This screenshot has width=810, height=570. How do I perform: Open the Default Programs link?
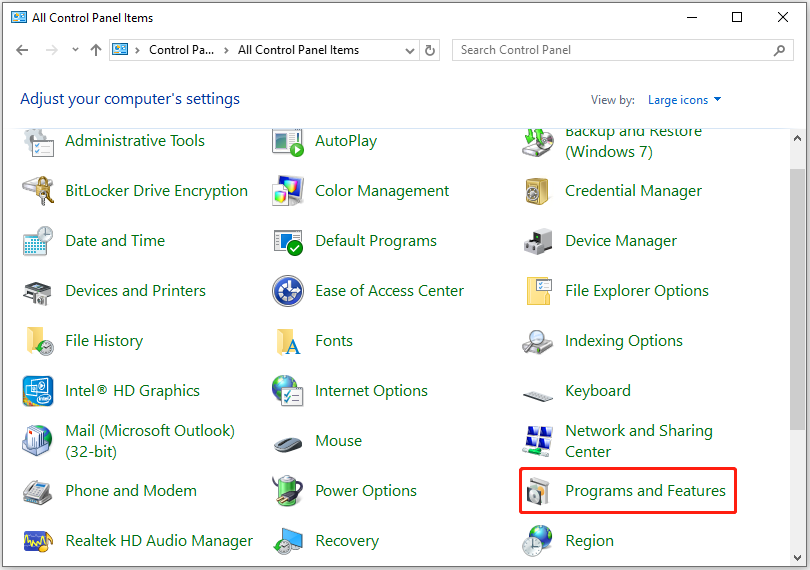tap(376, 241)
